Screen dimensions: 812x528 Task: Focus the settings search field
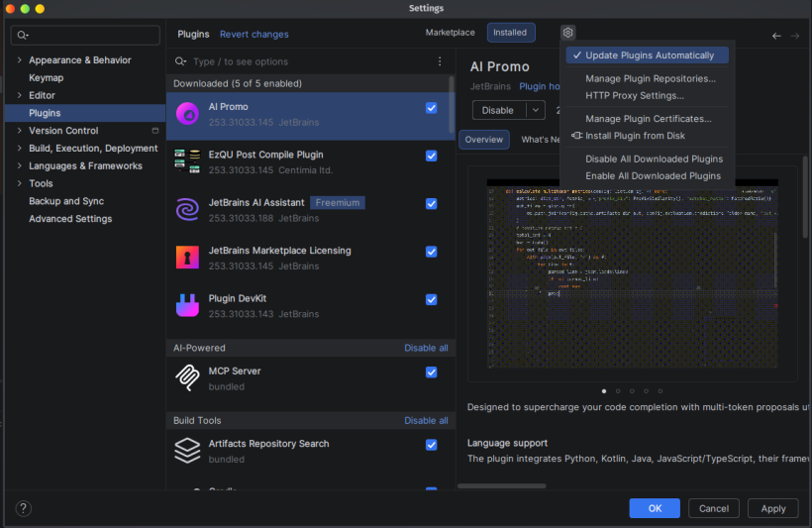pos(85,36)
